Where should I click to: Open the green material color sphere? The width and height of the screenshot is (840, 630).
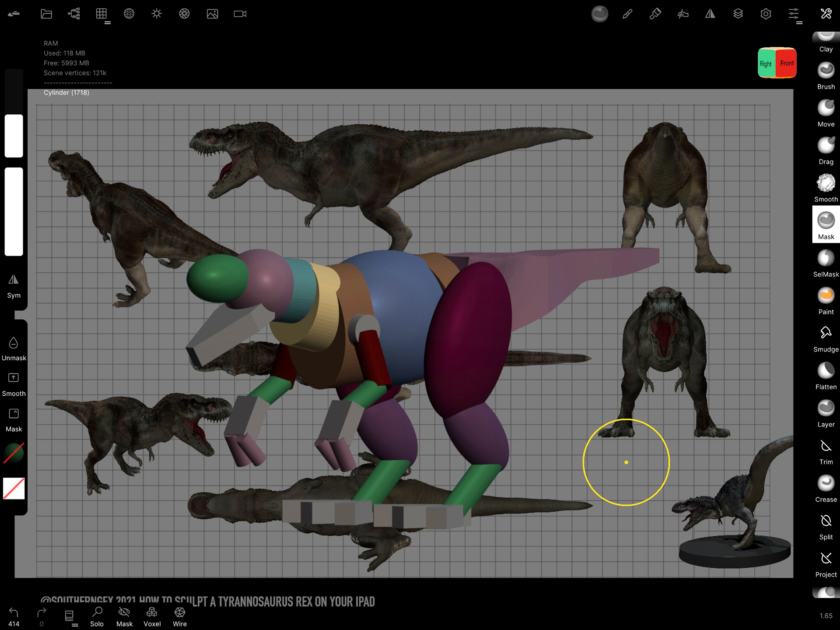tap(14, 453)
